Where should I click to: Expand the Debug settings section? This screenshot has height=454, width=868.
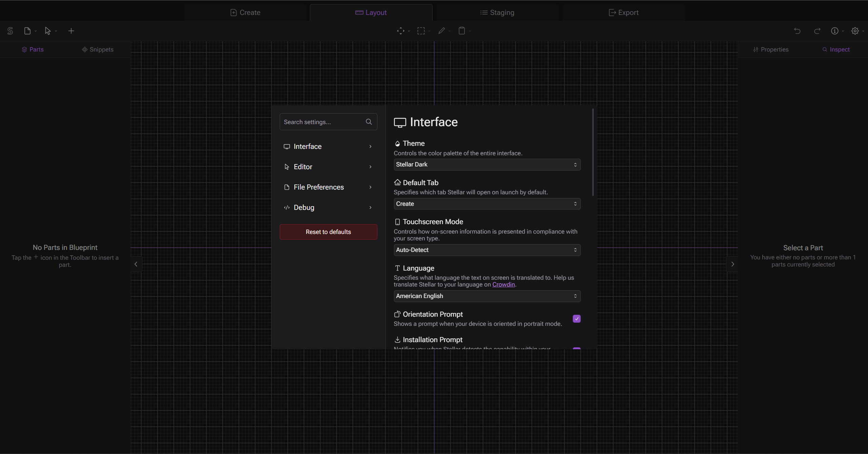(x=328, y=207)
